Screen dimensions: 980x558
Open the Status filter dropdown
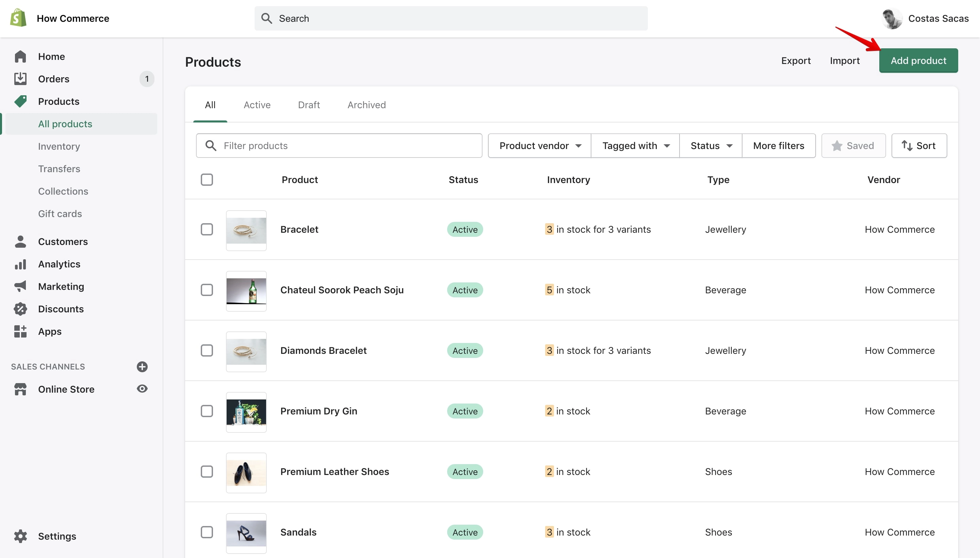(x=711, y=146)
